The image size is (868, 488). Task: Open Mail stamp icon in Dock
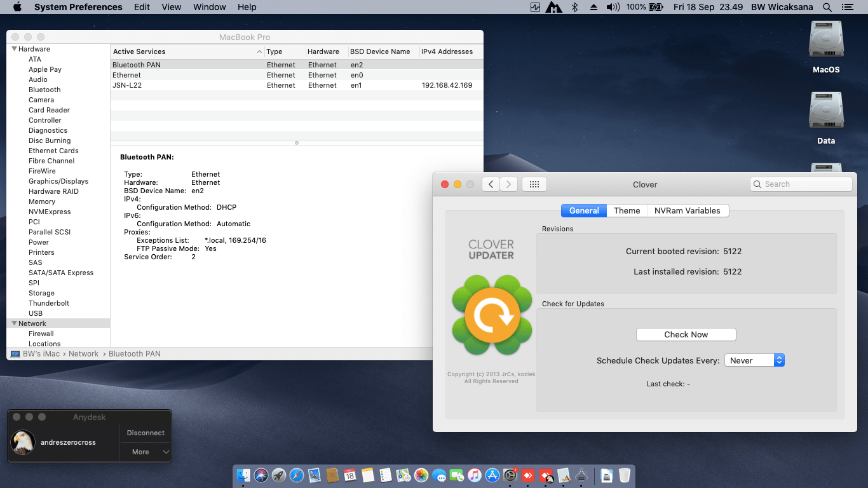point(315,475)
